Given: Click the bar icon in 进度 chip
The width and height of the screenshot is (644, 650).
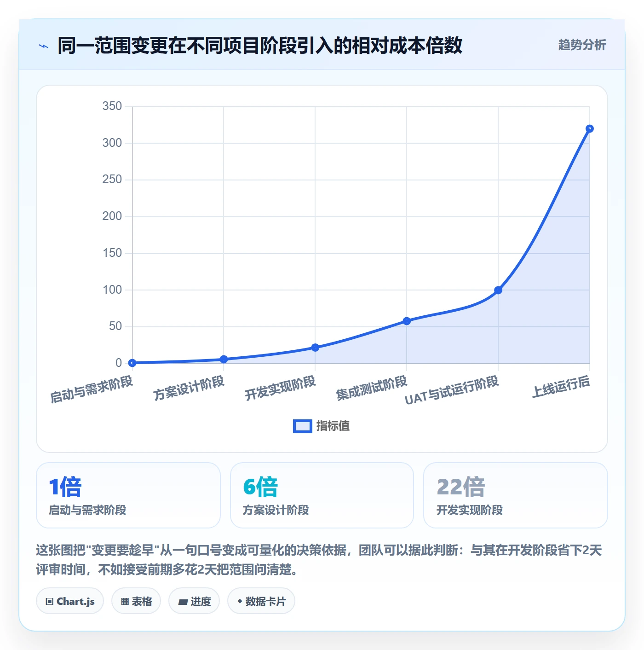Looking at the screenshot, I should pyautogui.click(x=183, y=602).
